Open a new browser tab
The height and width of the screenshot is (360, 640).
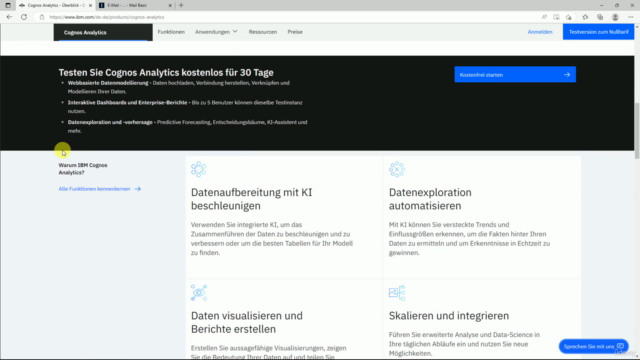coord(181,5)
